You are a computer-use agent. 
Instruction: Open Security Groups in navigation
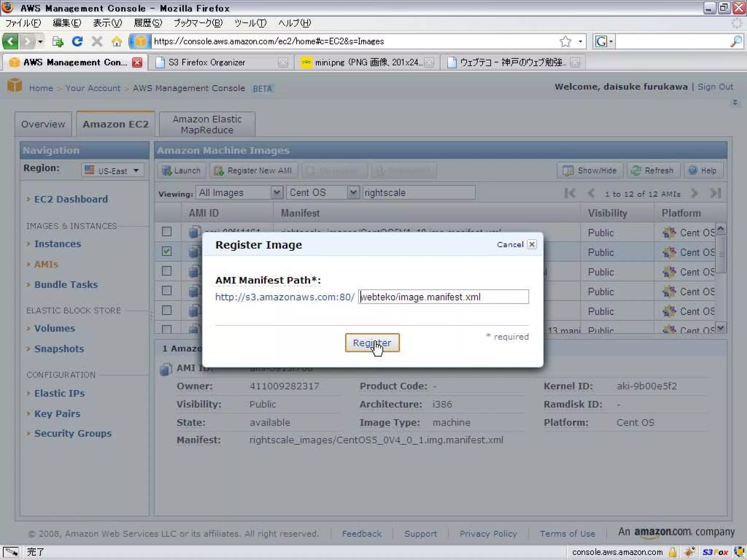pyautogui.click(x=73, y=433)
